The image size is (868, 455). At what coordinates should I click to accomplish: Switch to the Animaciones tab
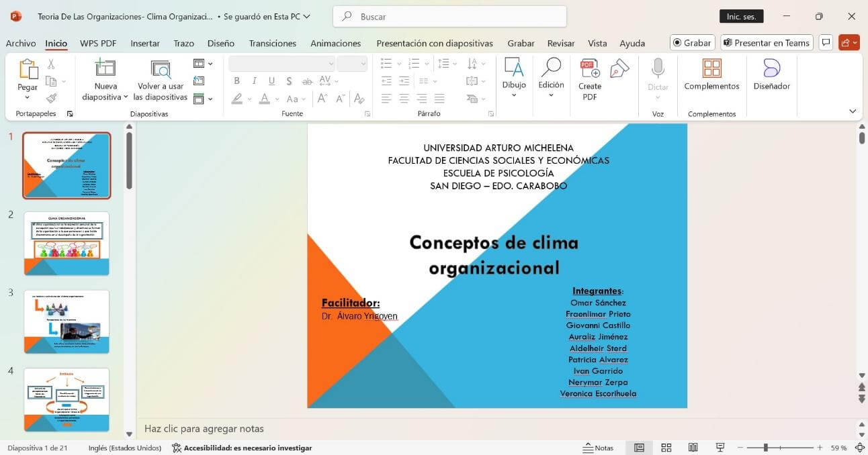(x=336, y=43)
